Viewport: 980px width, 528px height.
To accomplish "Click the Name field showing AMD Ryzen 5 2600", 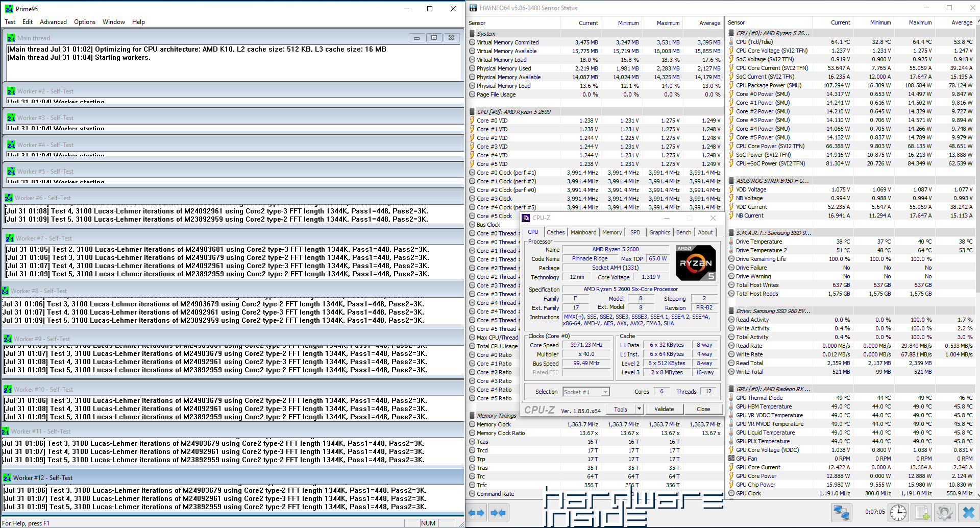I will click(615, 249).
